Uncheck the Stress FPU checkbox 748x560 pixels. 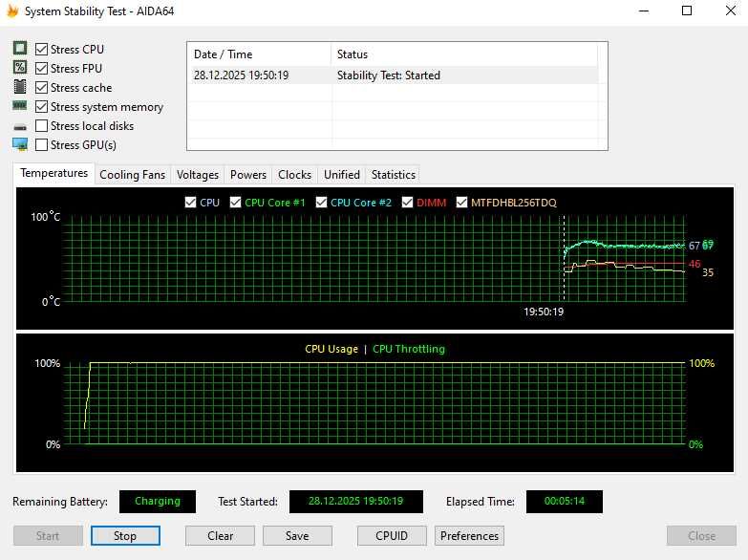[x=41, y=68]
